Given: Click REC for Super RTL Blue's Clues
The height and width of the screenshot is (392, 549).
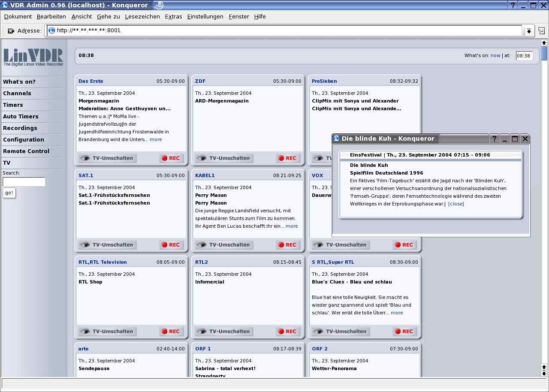Looking at the screenshot, I should (x=404, y=332).
